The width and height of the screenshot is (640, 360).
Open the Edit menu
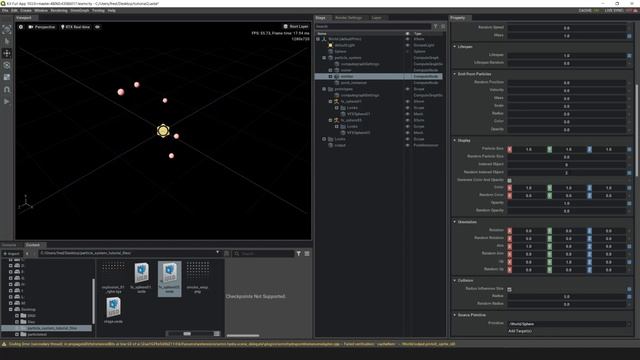point(14,11)
